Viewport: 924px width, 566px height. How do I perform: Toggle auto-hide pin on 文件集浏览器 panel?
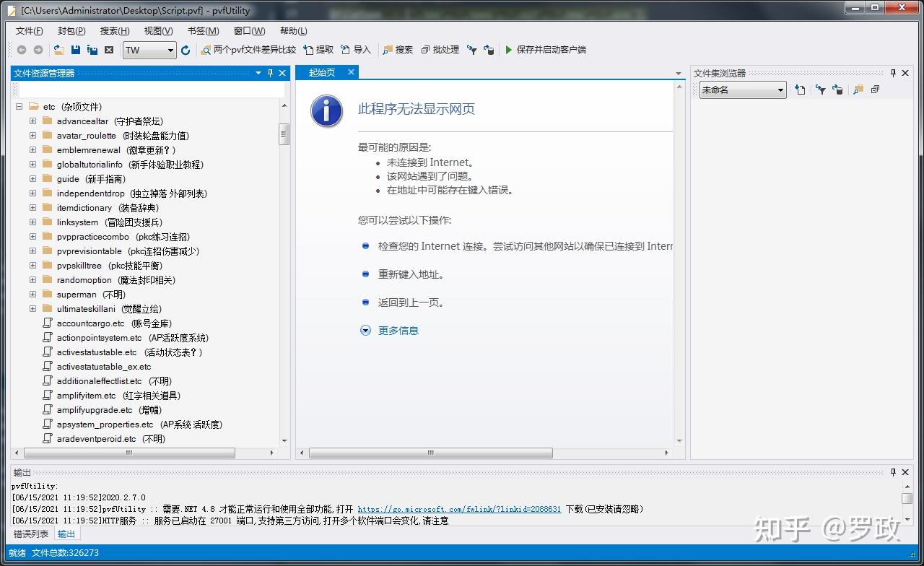894,72
